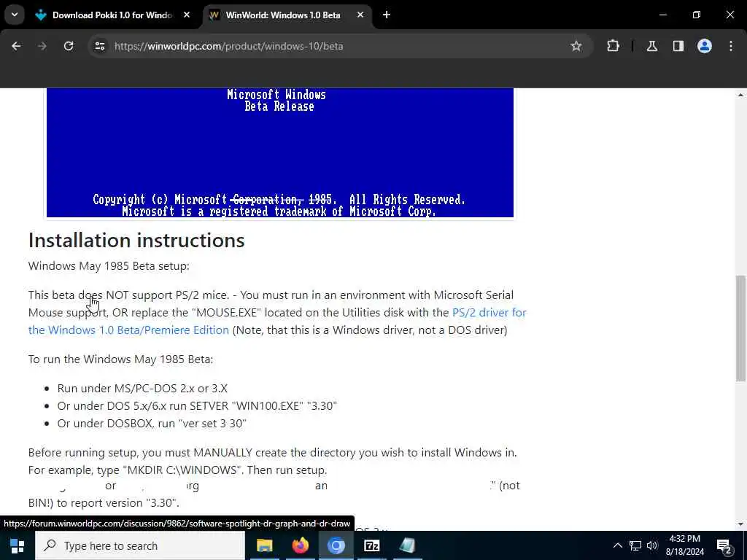This screenshot has height=560, width=747.
Task: Click the Installation instructions heading
Action: click(136, 240)
